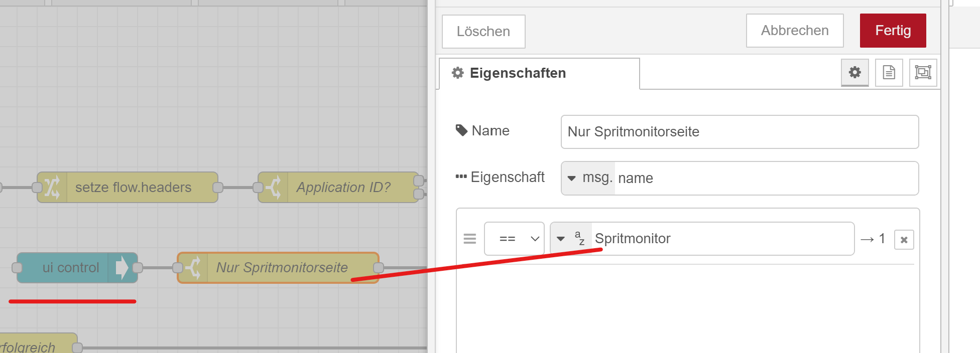
Task: Select the Application ID? switch node
Action: pyautogui.click(x=343, y=188)
